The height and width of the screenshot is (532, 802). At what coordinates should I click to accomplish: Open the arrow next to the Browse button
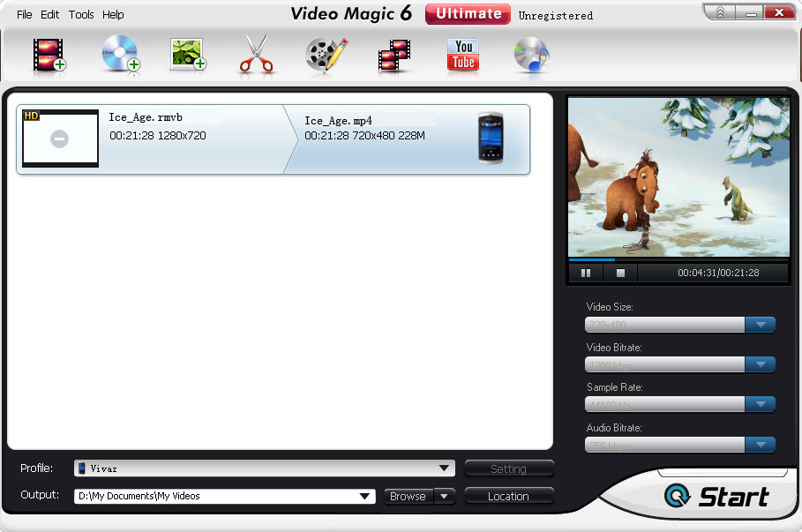pos(445,496)
